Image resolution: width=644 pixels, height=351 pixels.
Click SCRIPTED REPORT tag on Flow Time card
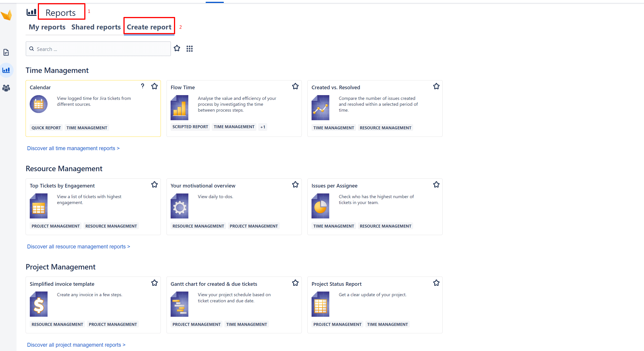pyautogui.click(x=190, y=127)
